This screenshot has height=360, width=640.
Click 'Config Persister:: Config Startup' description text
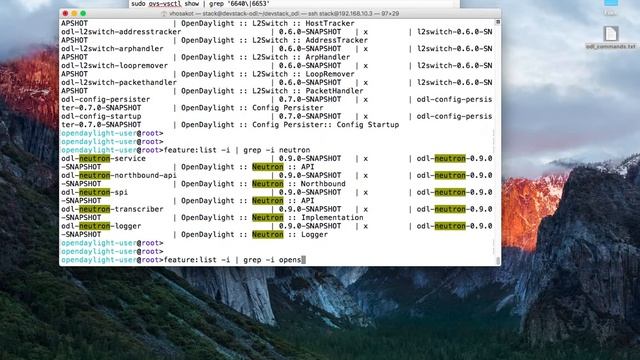point(326,125)
